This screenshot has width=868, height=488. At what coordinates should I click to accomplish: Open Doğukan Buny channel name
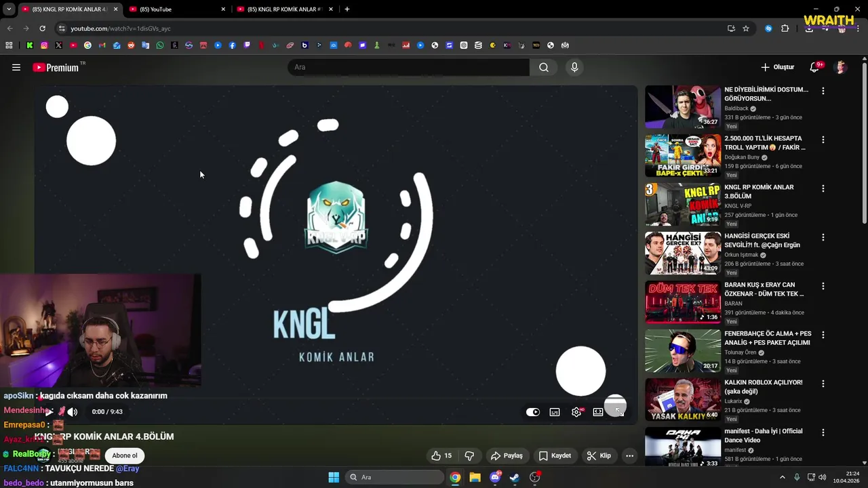[x=743, y=157]
